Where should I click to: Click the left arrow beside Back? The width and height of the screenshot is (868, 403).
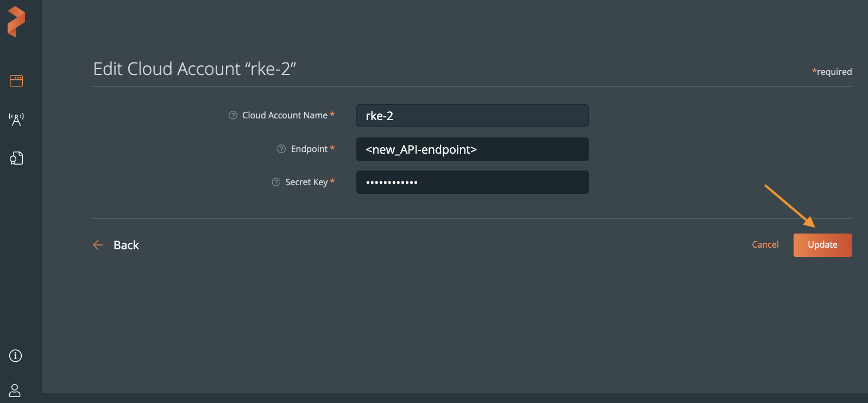tap(98, 245)
